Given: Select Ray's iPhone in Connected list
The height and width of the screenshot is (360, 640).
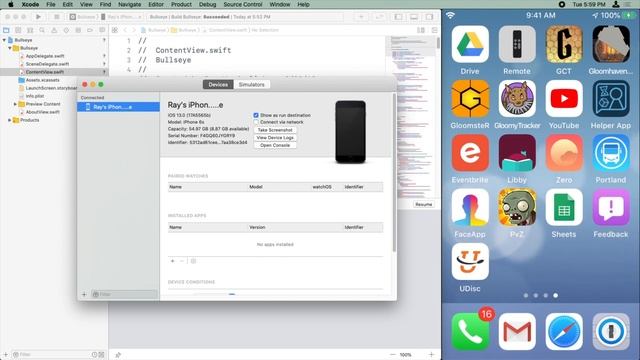Looking at the screenshot, I should pos(118,107).
